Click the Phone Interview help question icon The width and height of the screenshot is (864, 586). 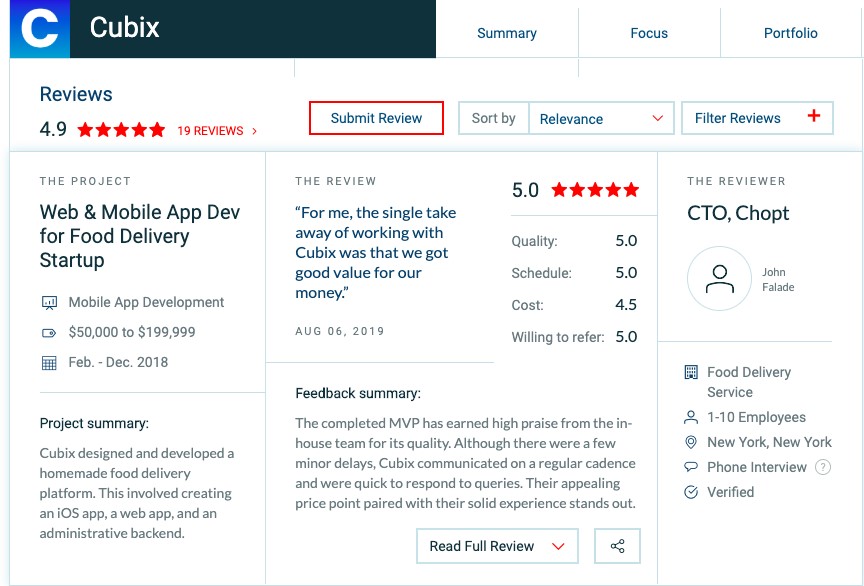click(x=823, y=467)
